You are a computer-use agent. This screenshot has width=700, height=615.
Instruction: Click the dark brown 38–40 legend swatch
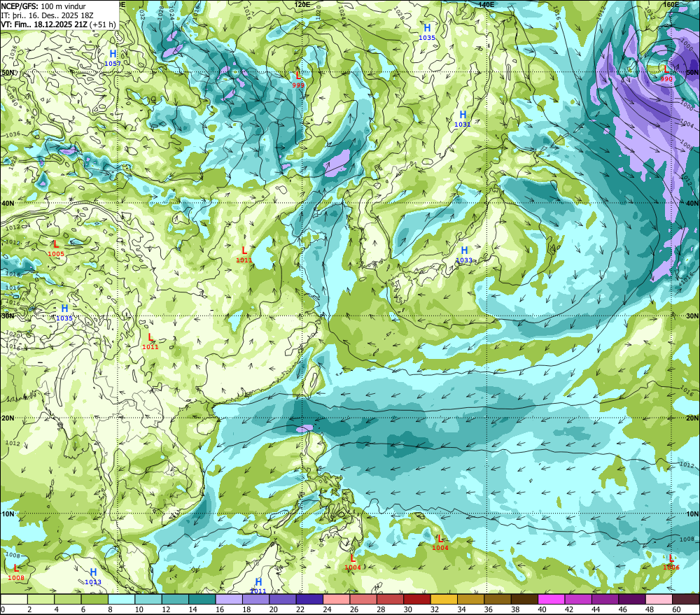tap(524, 600)
